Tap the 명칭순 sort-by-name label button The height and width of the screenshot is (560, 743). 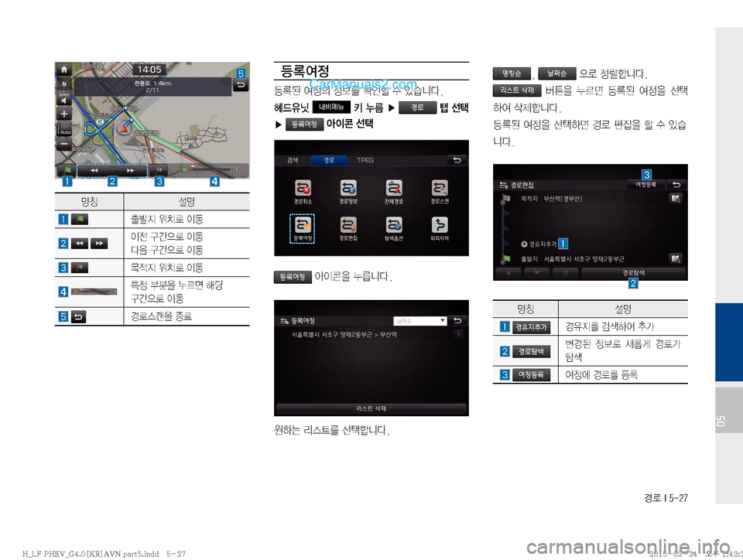point(512,73)
